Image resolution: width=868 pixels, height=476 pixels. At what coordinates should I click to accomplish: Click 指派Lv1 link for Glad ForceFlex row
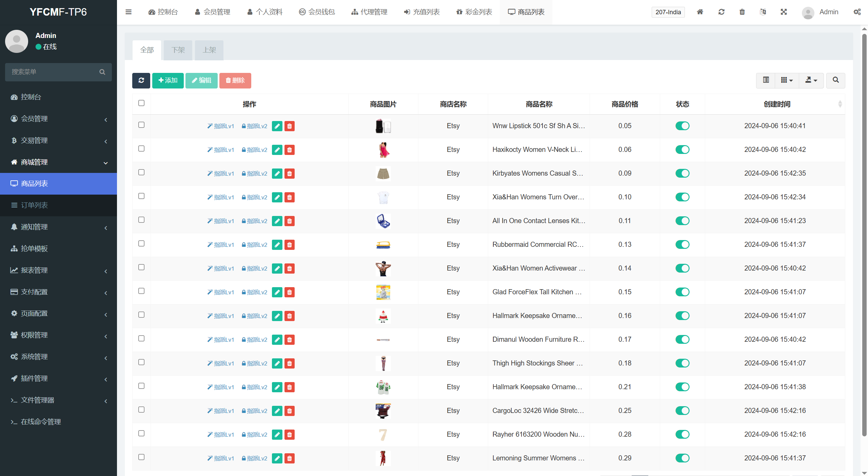click(x=221, y=292)
